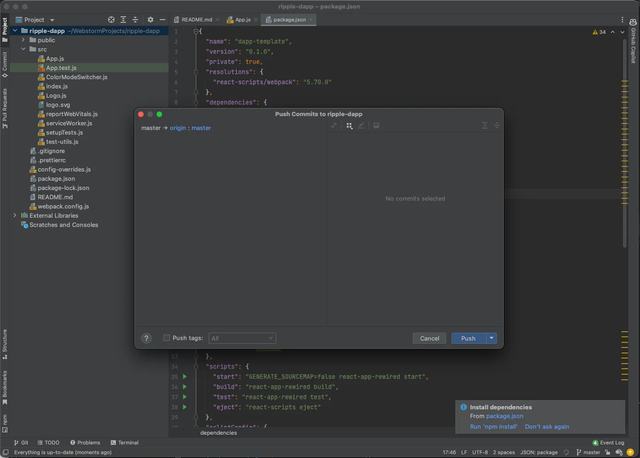
Task: Click the Cancel button
Action: point(429,338)
